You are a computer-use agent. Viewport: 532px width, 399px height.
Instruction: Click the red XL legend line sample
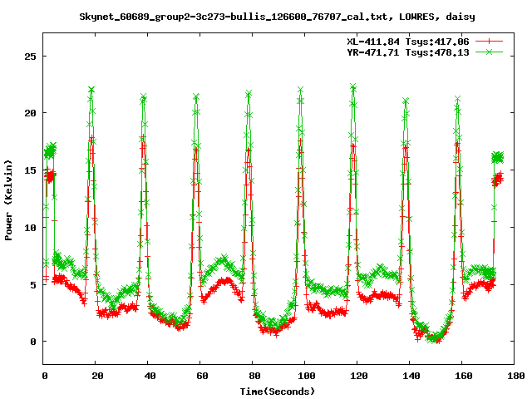pos(489,42)
